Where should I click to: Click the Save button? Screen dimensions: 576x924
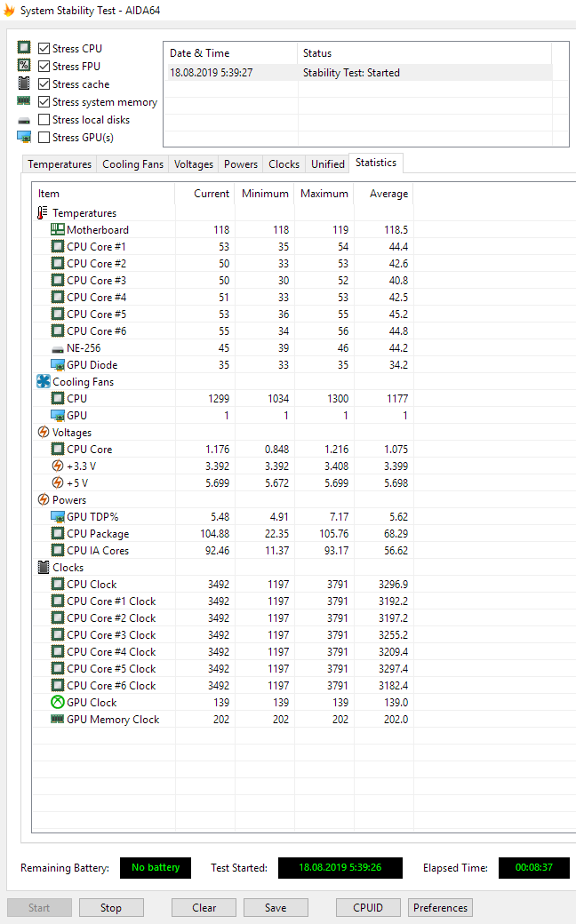tap(276, 907)
